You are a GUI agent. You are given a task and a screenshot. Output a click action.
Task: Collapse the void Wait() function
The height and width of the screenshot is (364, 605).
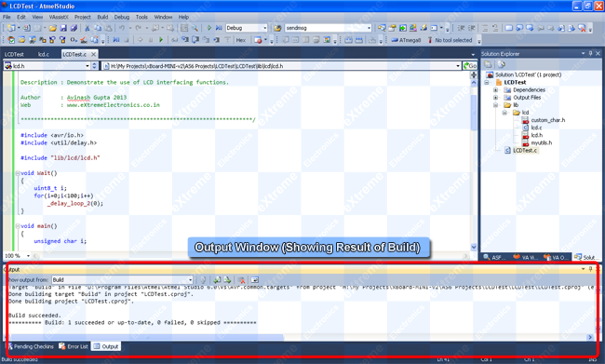[18, 173]
